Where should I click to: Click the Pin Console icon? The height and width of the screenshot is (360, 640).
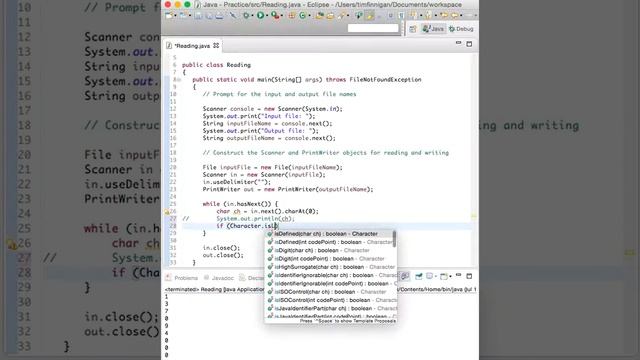(x=418, y=276)
